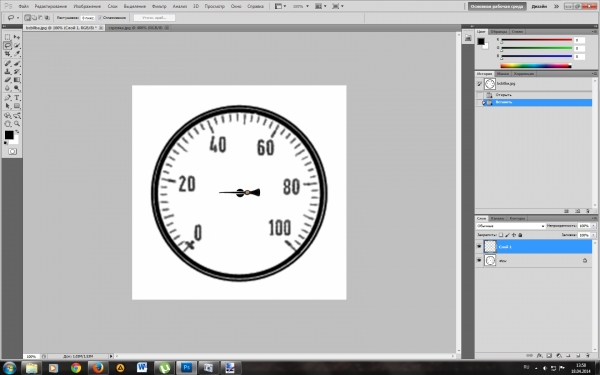This screenshot has width=600, height=375.
Task: Select the Rectangle shape tool
Action: (17, 106)
